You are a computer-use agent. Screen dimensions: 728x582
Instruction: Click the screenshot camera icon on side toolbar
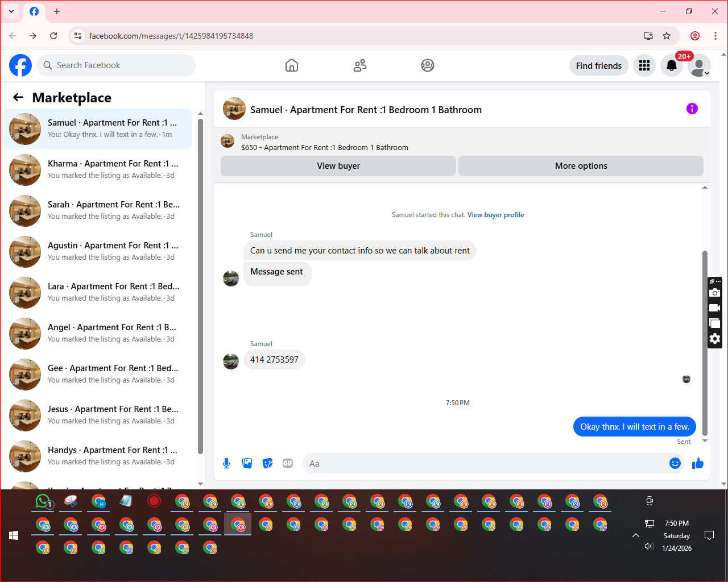715,293
